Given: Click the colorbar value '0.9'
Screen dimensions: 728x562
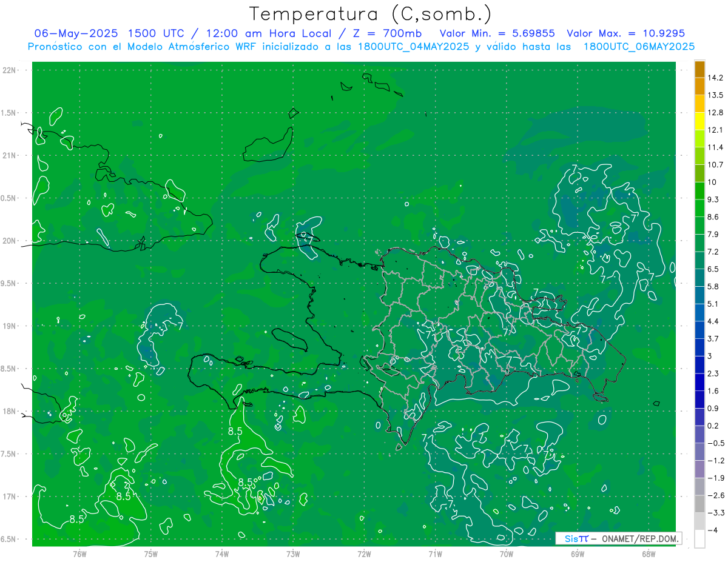Looking at the screenshot, I should click(713, 408).
